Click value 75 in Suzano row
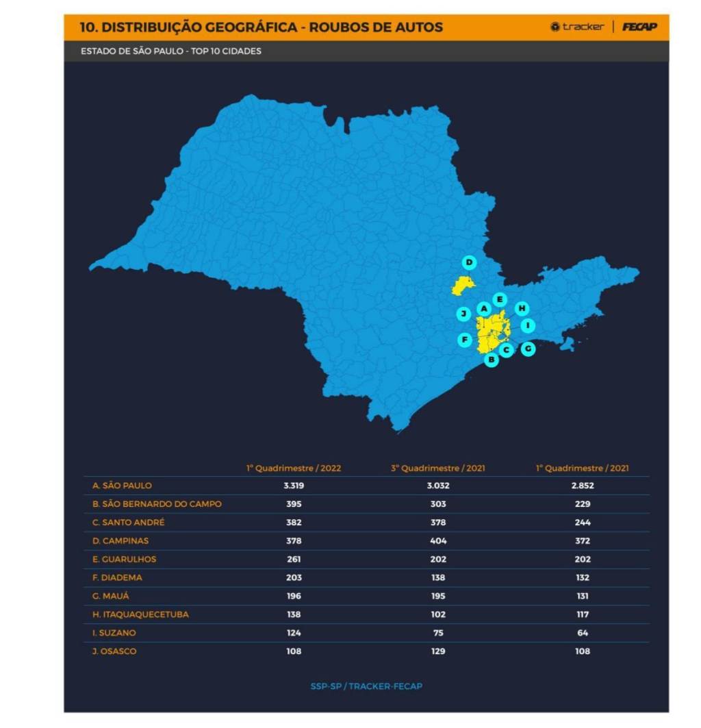The image size is (701, 728). pyautogui.click(x=438, y=633)
